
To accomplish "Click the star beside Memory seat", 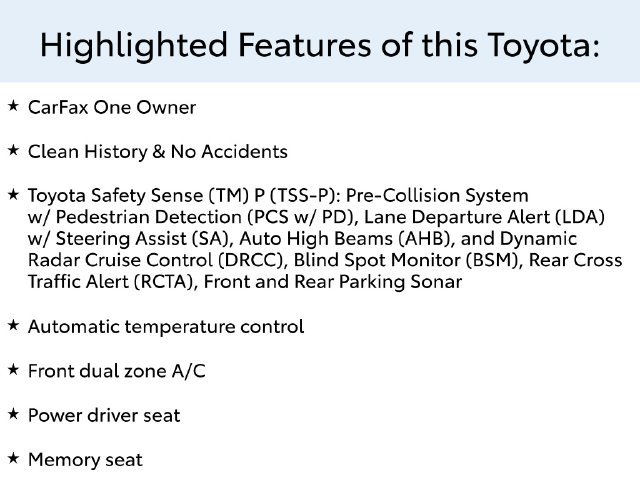I will 13,458.
